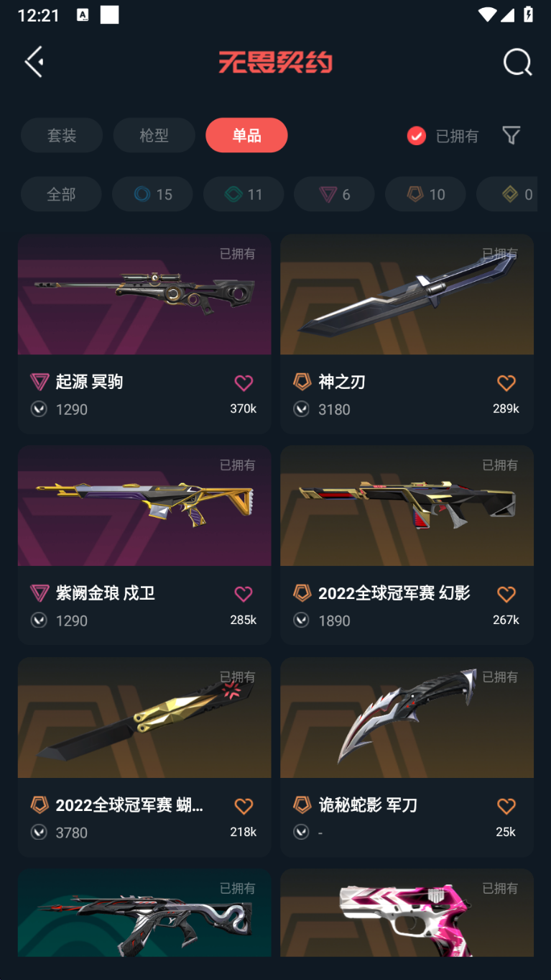Viewport: 551px width, 980px height.
Task: Tap the heart on 2022全球冠军赛 蝴蝶刀 card
Action: (244, 806)
